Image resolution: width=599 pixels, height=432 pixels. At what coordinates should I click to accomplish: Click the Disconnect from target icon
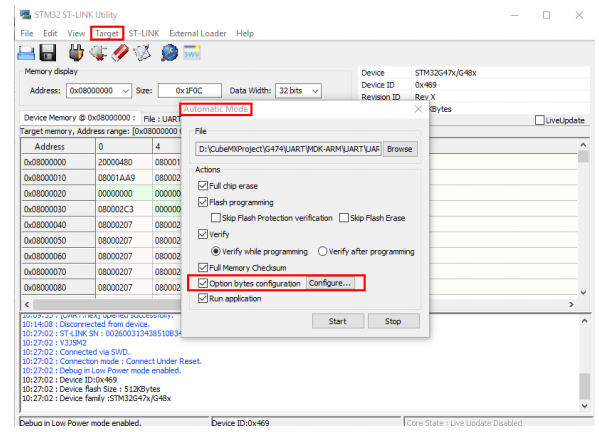click(98, 53)
